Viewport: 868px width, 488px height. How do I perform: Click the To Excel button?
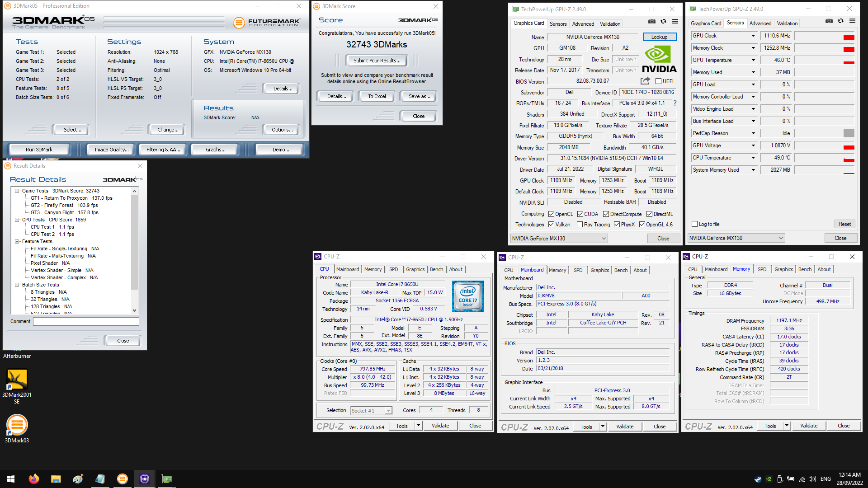coord(377,96)
